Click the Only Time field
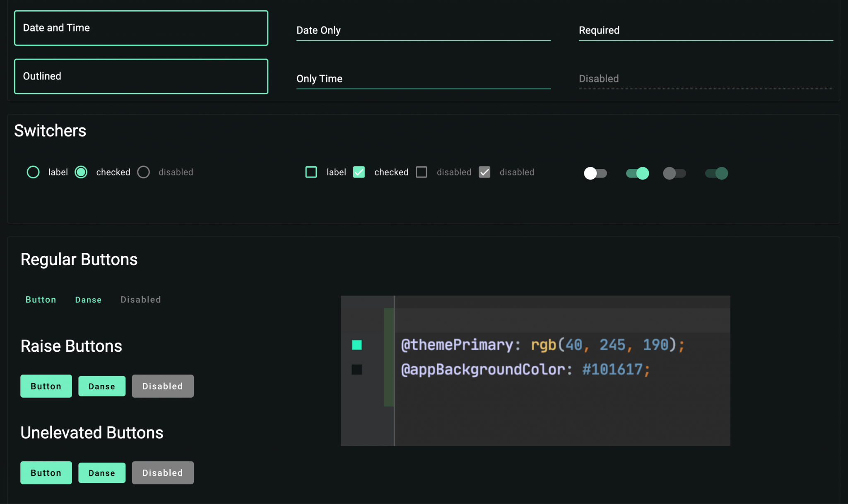The image size is (848, 504). (x=423, y=79)
